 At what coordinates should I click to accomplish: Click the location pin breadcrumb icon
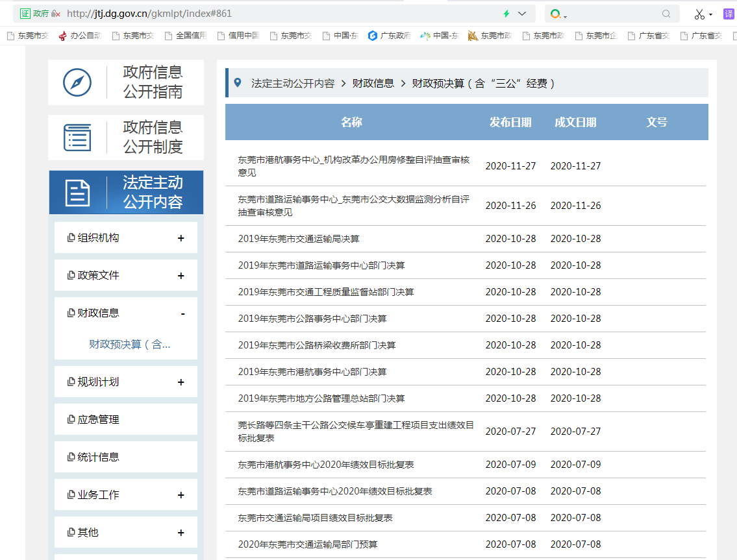(238, 82)
